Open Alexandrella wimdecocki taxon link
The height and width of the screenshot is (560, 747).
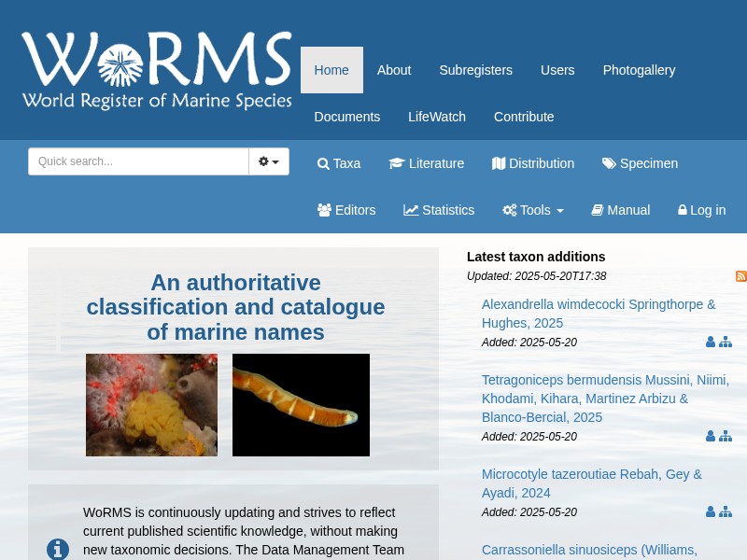[599, 314]
